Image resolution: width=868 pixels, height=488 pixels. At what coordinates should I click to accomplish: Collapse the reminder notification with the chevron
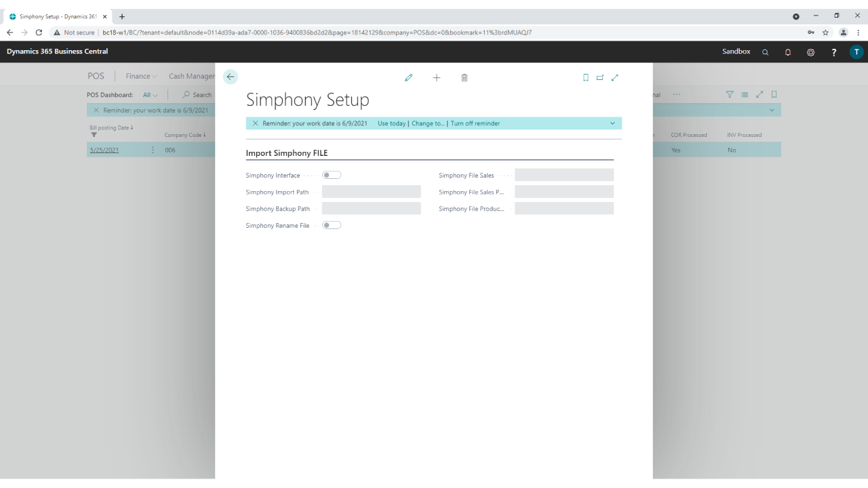pos(612,123)
